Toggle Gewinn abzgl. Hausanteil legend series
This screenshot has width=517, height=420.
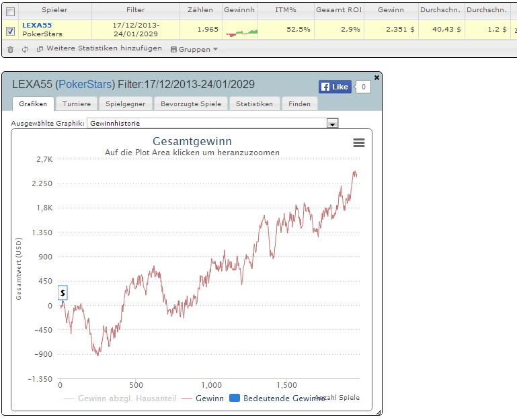120,398
